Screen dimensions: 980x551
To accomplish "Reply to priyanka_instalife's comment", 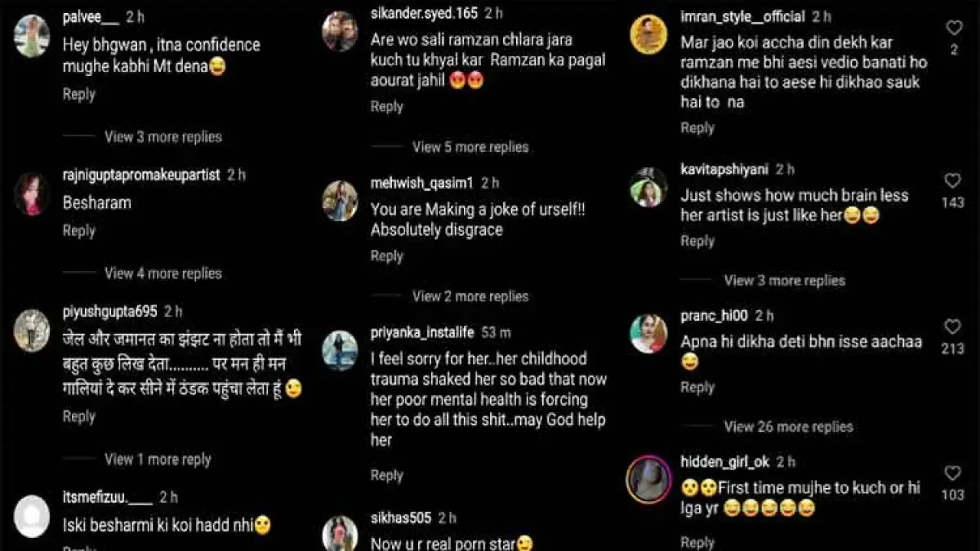I will pyautogui.click(x=387, y=475).
